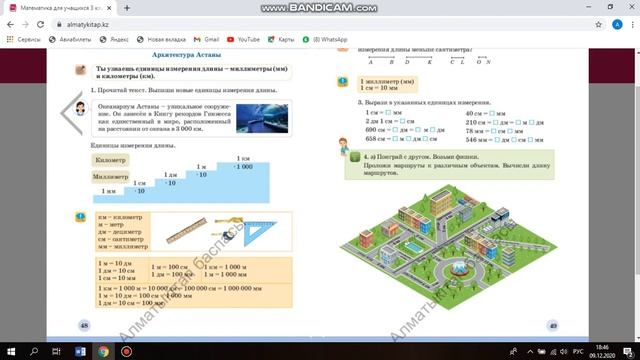Click the People tray icon
The width and height of the screenshot is (640, 360).
513,351
